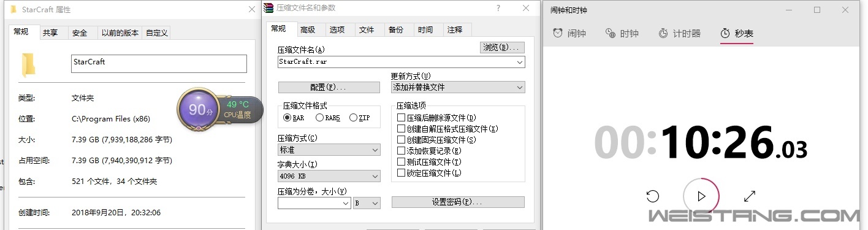This screenshot has width=868, height=230.
Task: Toggle 锁定压缩文件 checkbox
Action: coord(429,173)
